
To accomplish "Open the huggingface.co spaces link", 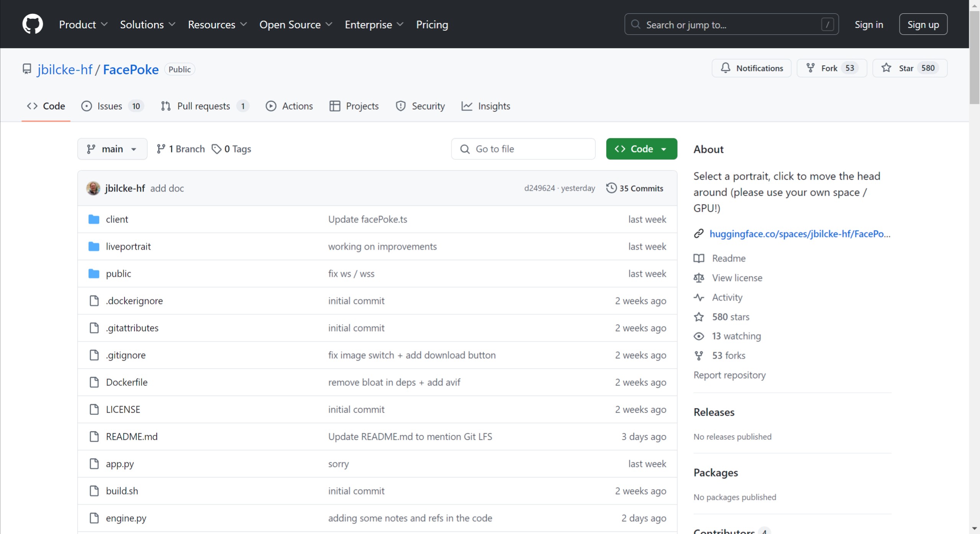I will tap(800, 234).
